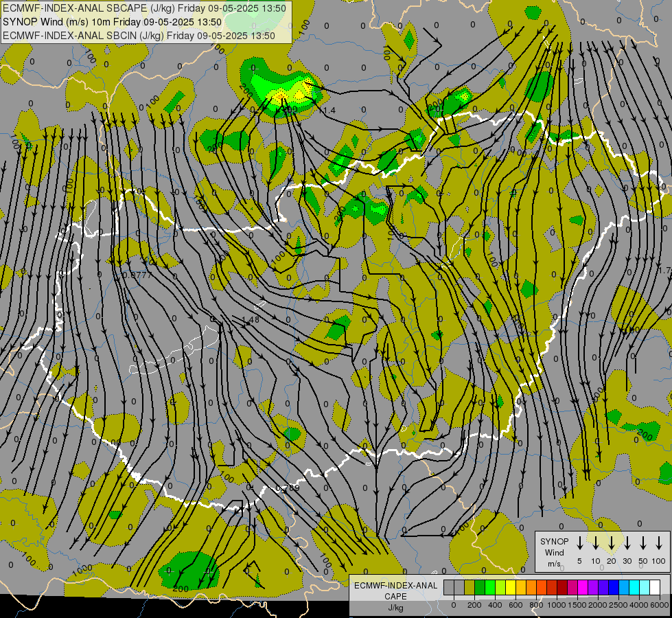This screenshot has height=618, width=672.
Task: Click the wind arrow above 10 m/s
Action: [x=595, y=543]
